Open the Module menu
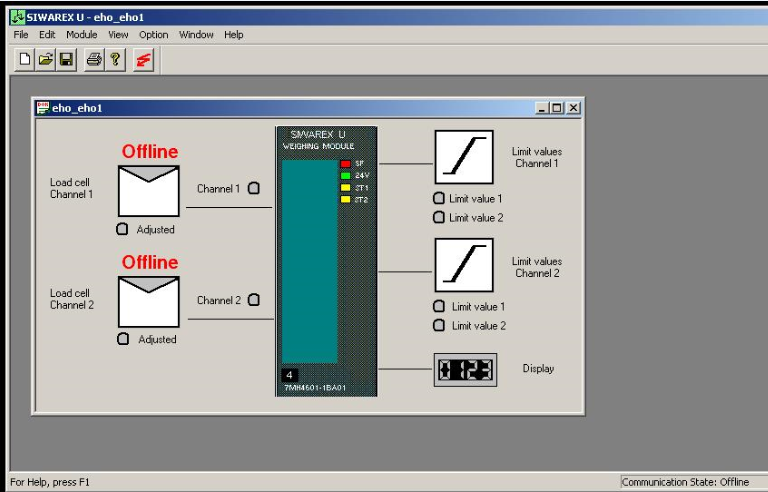This screenshot has width=768, height=492. point(82,35)
